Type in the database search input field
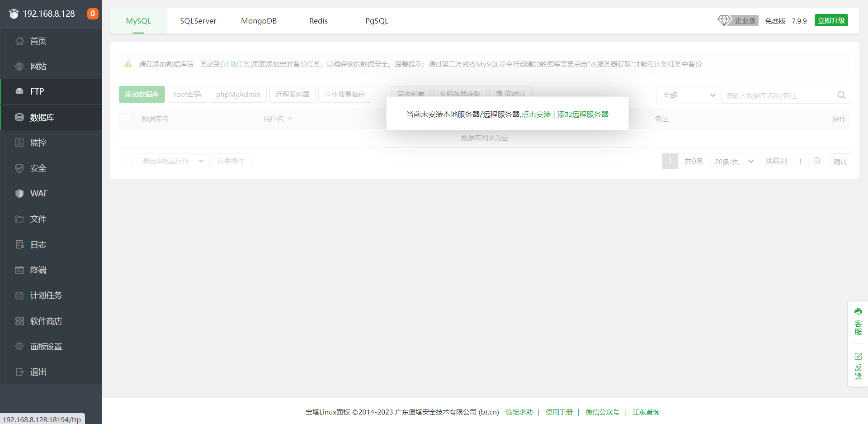The image size is (868, 424). [x=782, y=95]
